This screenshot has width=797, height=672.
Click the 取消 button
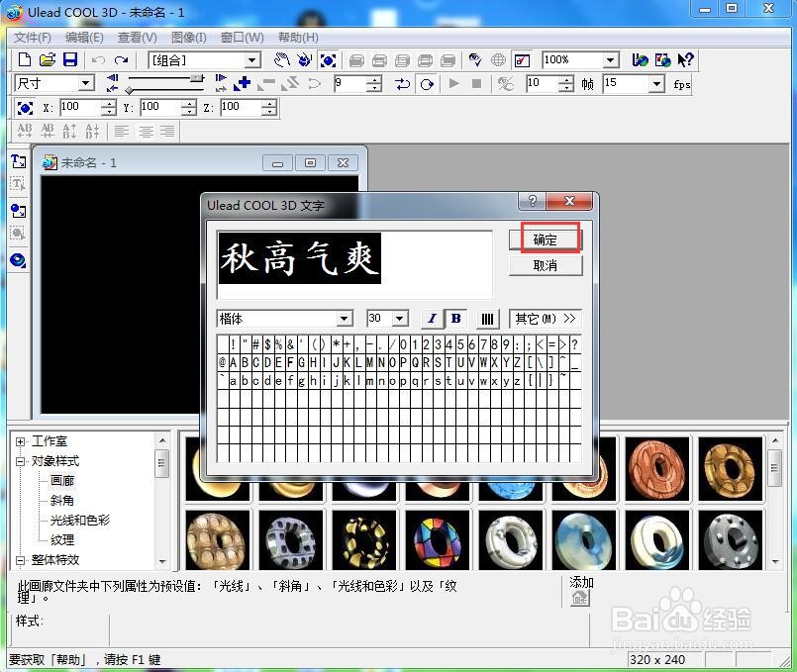546,265
